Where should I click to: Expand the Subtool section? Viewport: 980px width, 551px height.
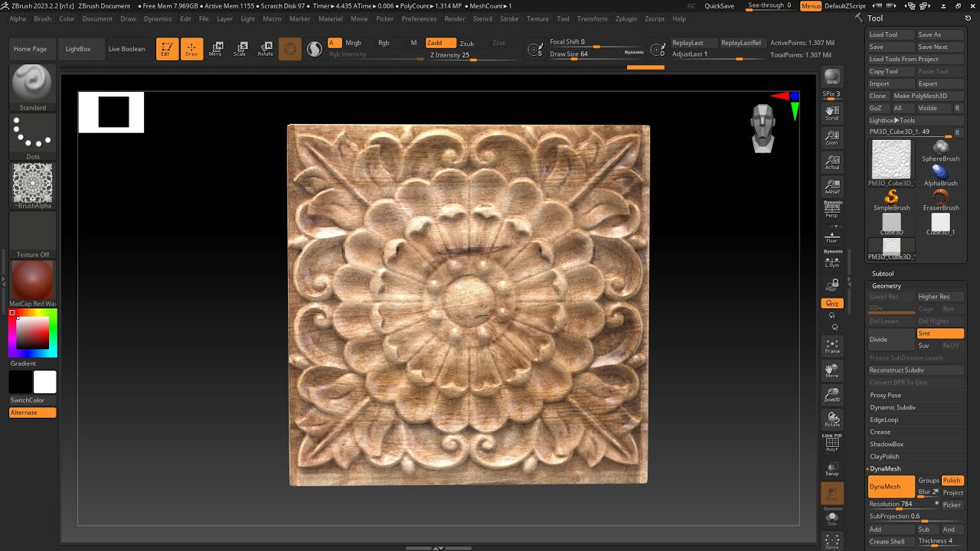pyautogui.click(x=883, y=273)
